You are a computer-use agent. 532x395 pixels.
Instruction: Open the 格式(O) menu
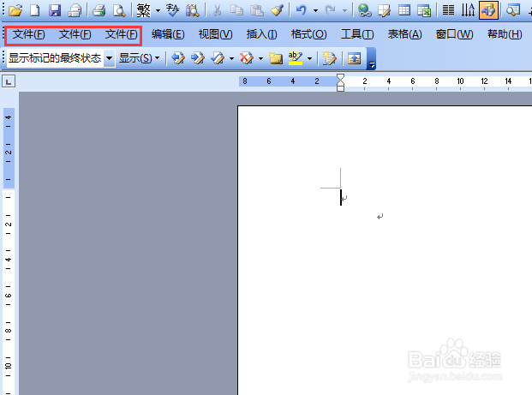click(x=308, y=34)
